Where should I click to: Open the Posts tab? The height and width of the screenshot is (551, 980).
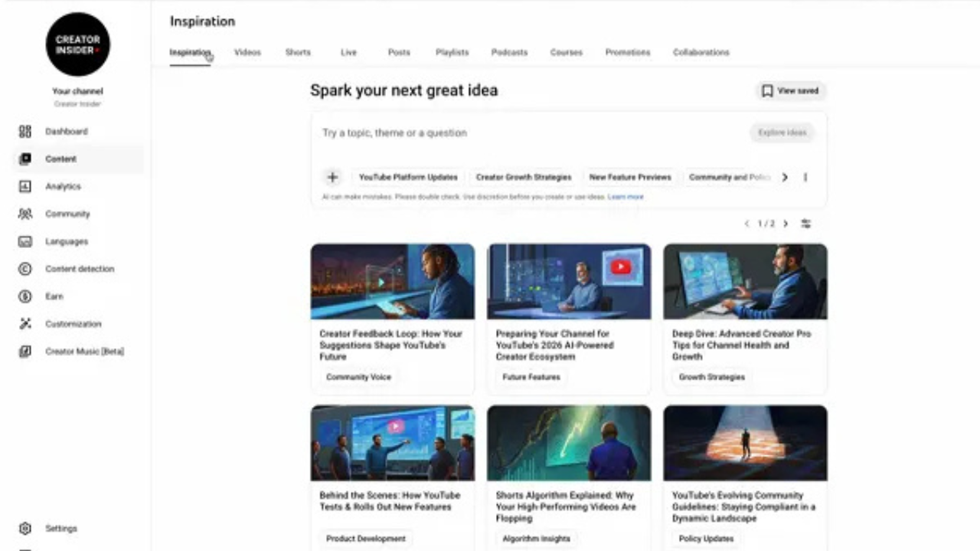pos(399,53)
